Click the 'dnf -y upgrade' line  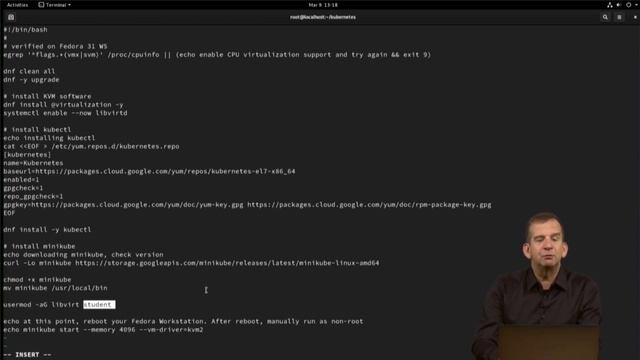click(x=31, y=80)
